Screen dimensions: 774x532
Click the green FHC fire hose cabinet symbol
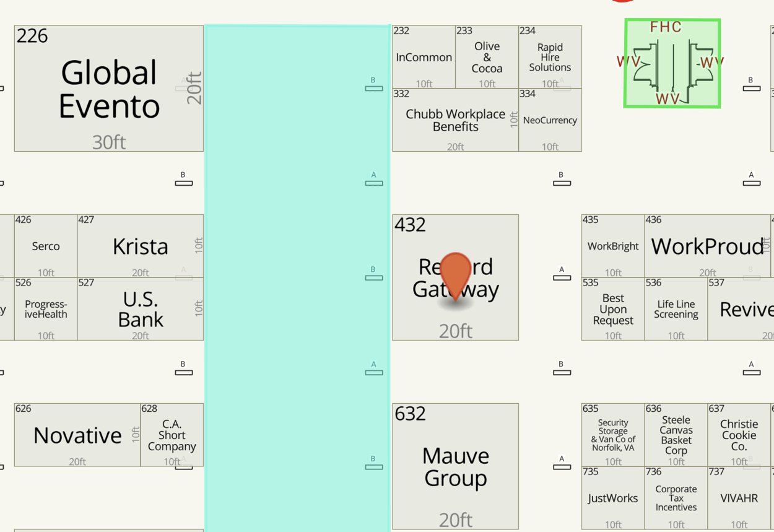click(672, 63)
